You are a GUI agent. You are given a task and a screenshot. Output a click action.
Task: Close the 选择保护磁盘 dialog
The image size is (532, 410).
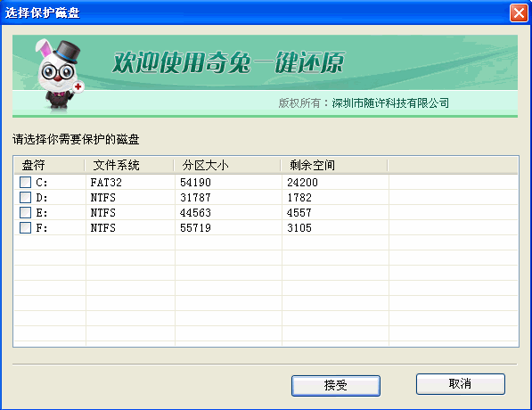(519, 13)
